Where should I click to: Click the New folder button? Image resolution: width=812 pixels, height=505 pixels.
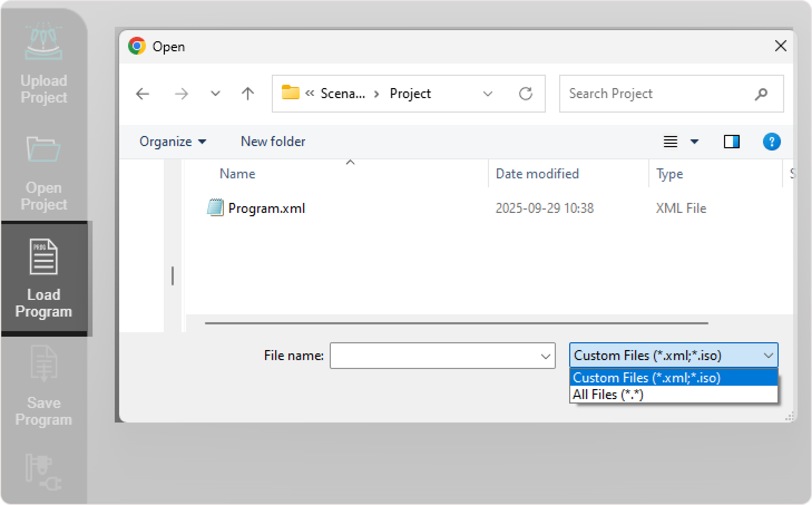(x=273, y=142)
